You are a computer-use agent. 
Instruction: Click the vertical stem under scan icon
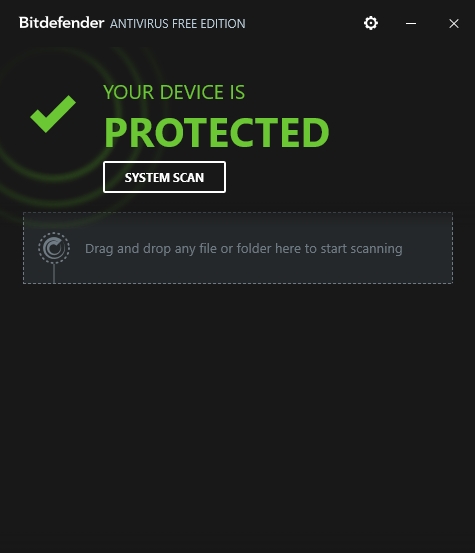click(x=54, y=273)
